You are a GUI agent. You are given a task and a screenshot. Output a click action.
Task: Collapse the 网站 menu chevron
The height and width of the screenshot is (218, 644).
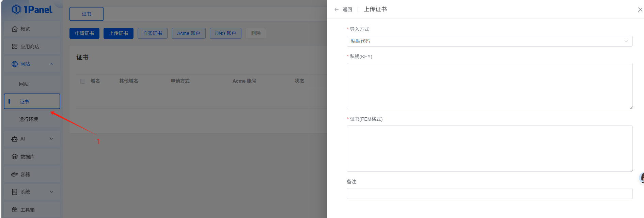click(x=51, y=64)
